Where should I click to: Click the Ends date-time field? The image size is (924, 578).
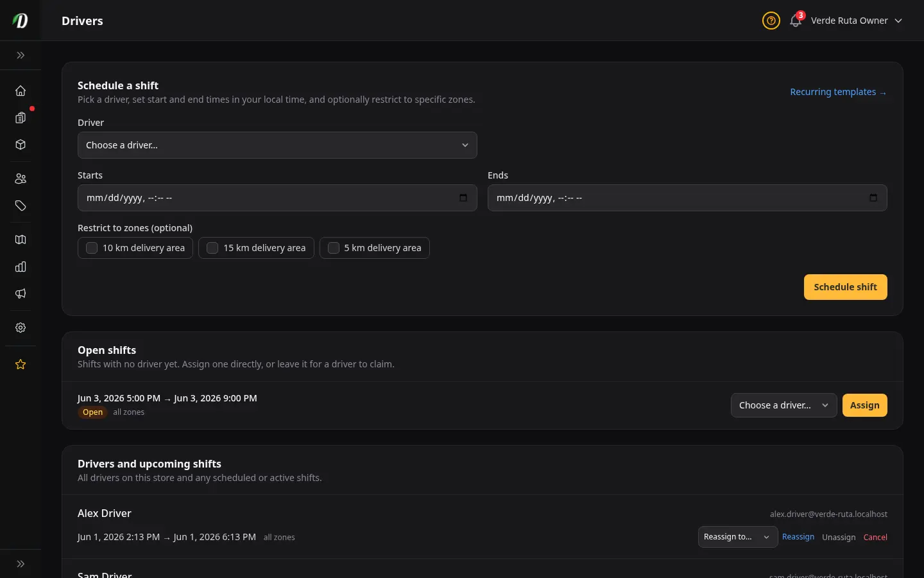click(687, 198)
